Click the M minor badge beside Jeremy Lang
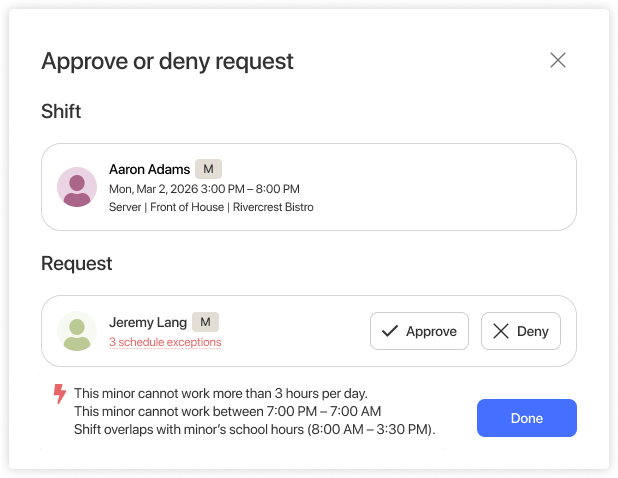618x478 pixels. pos(205,322)
